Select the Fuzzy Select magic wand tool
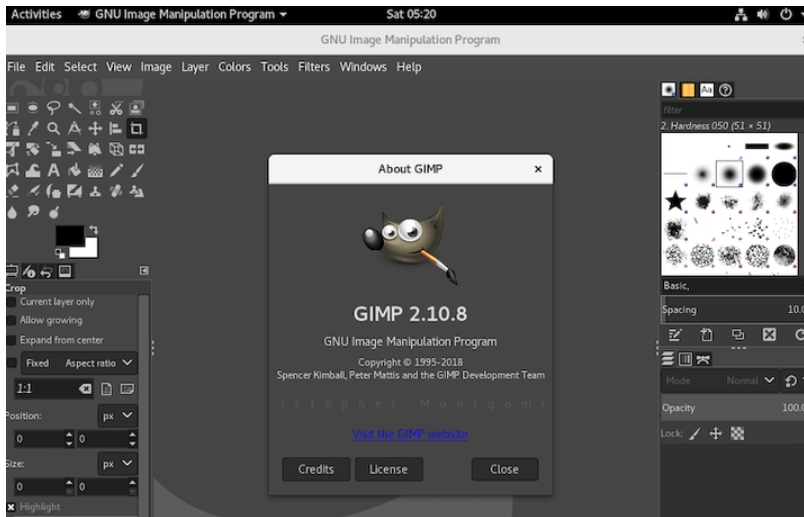The image size is (804, 517). click(x=74, y=108)
